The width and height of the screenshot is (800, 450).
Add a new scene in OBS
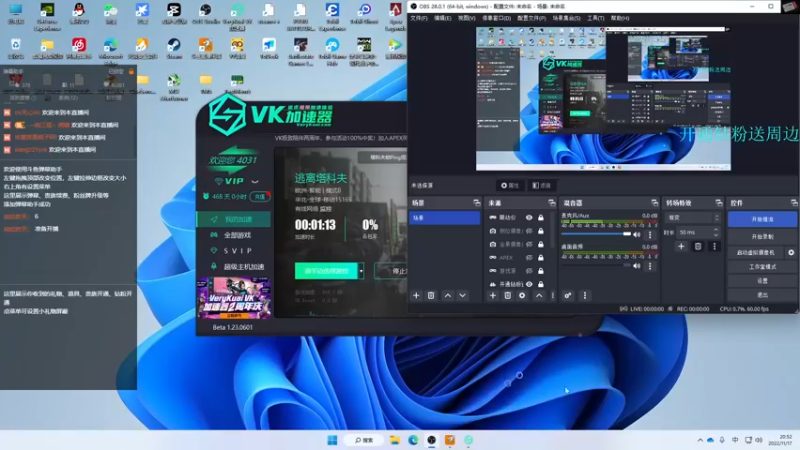(x=416, y=295)
